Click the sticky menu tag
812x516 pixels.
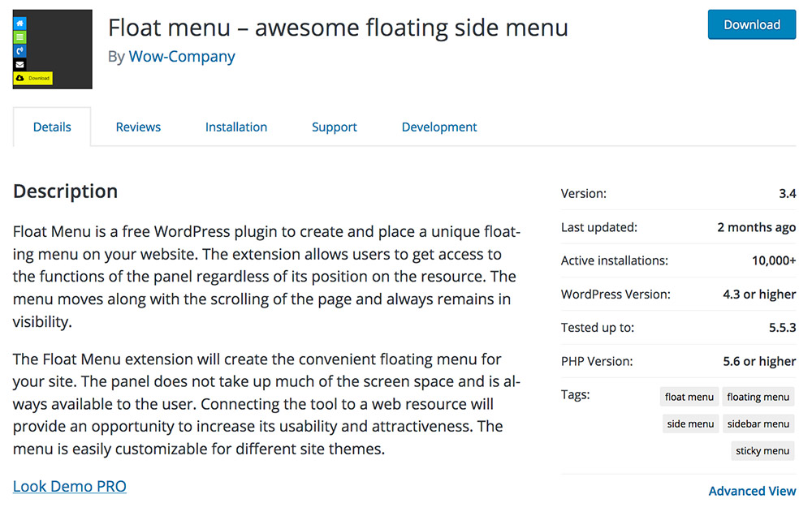pyautogui.click(x=762, y=450)
